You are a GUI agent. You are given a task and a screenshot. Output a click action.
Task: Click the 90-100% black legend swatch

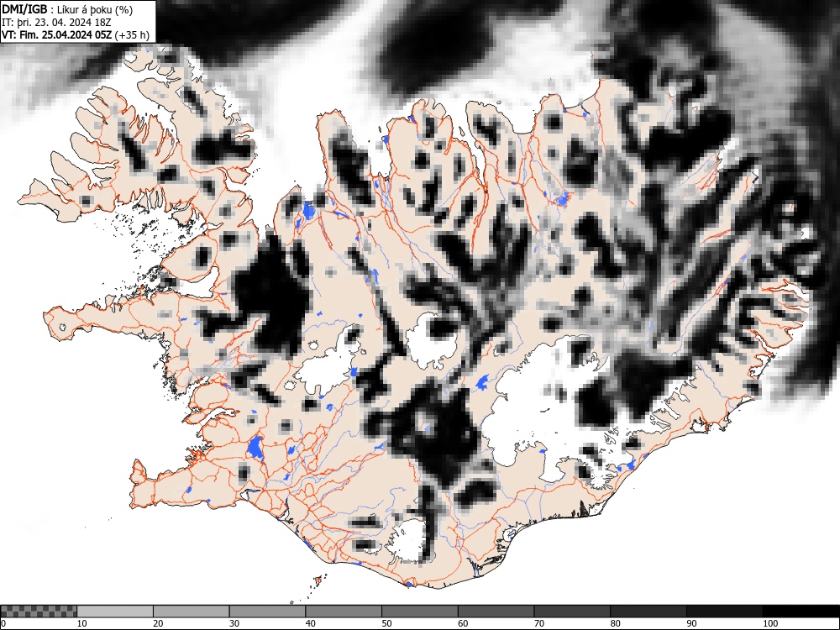coord(724,612)
